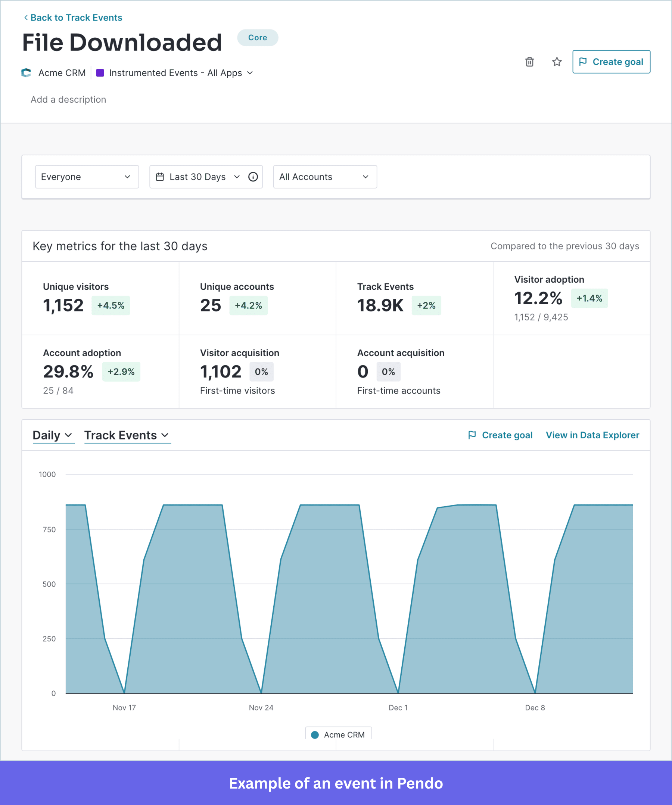Change the Daily interval dropdown
Screen dimensions: 672x805
[x=53, y=435]
